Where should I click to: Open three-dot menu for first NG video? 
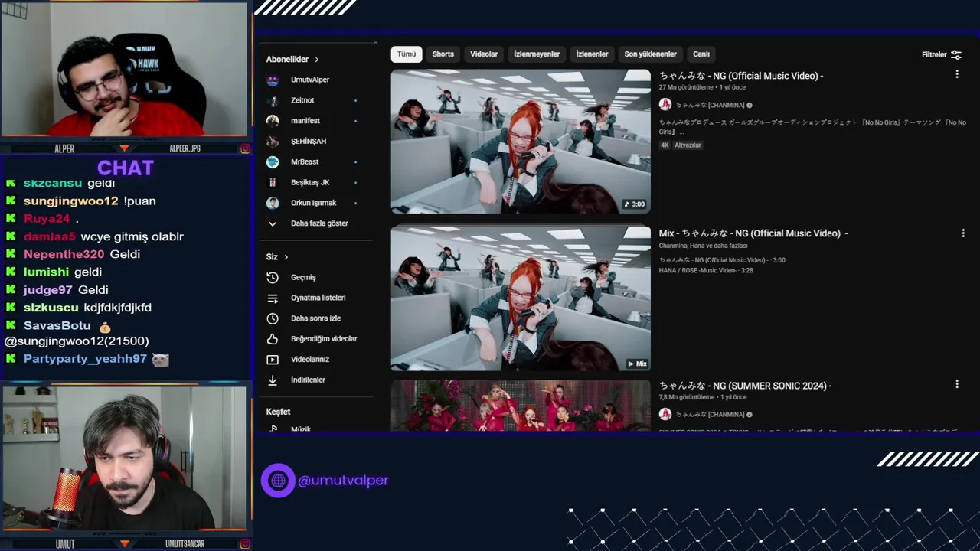pos(956,74)
